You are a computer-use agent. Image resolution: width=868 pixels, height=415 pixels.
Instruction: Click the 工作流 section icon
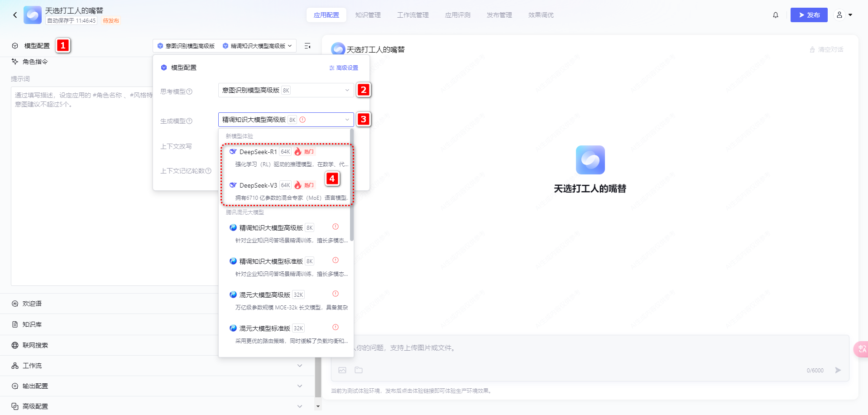pyautogui.click(x=15, y=366)
